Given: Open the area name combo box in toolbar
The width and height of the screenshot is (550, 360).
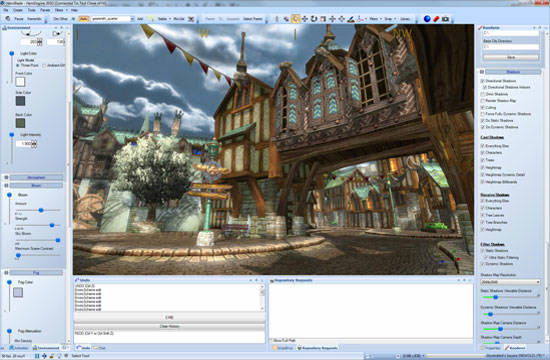Looking at the screenshot, I should point(112,19).
